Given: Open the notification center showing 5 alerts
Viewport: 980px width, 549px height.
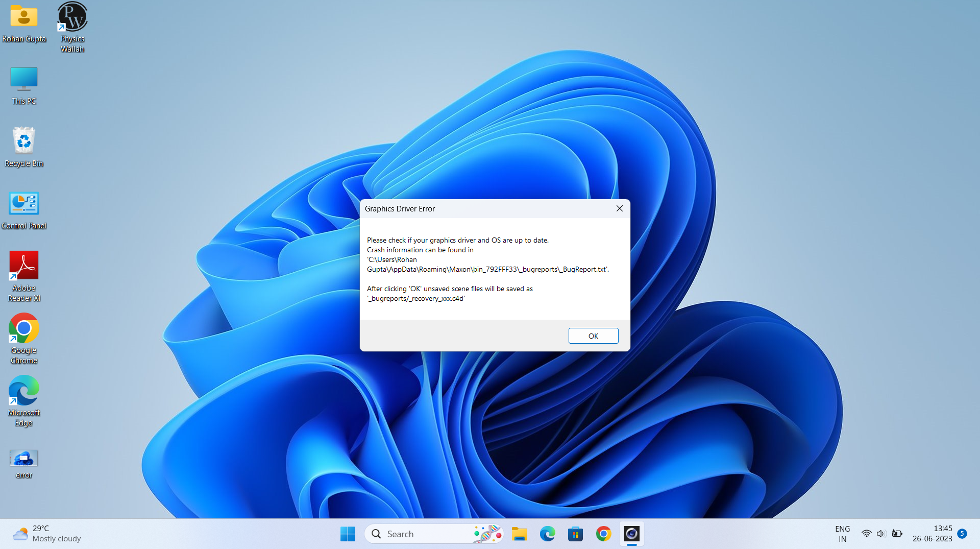Looking at the screenshot, I should [x=963, y=534].
